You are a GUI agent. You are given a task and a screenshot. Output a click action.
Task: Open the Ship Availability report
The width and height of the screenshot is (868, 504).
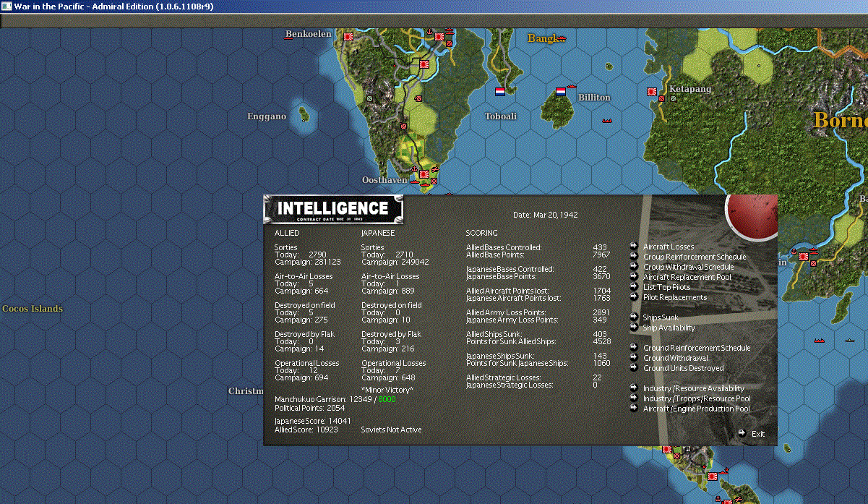coord(669,328)
